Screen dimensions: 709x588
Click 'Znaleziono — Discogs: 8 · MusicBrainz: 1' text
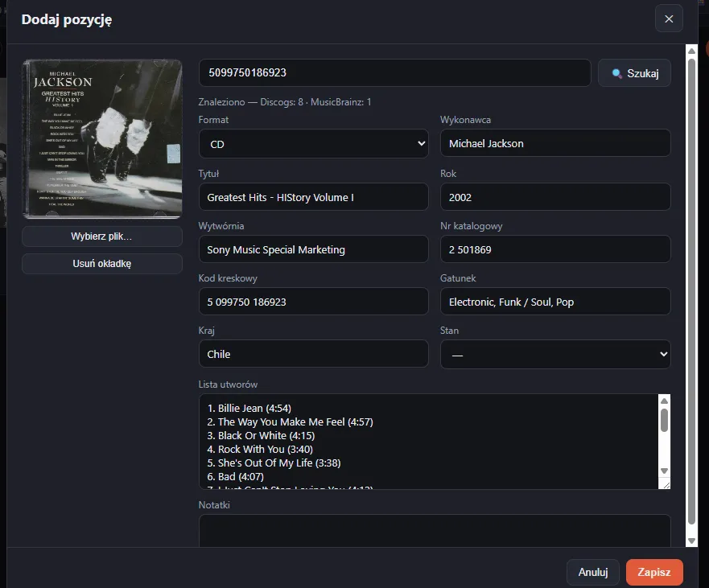[x=285, y=102]
